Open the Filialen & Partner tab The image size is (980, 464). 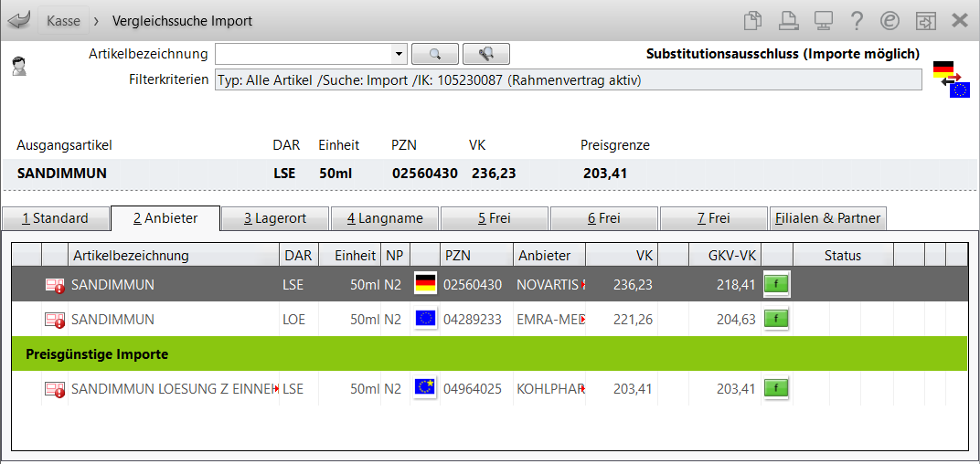click(x=827, y=218)
